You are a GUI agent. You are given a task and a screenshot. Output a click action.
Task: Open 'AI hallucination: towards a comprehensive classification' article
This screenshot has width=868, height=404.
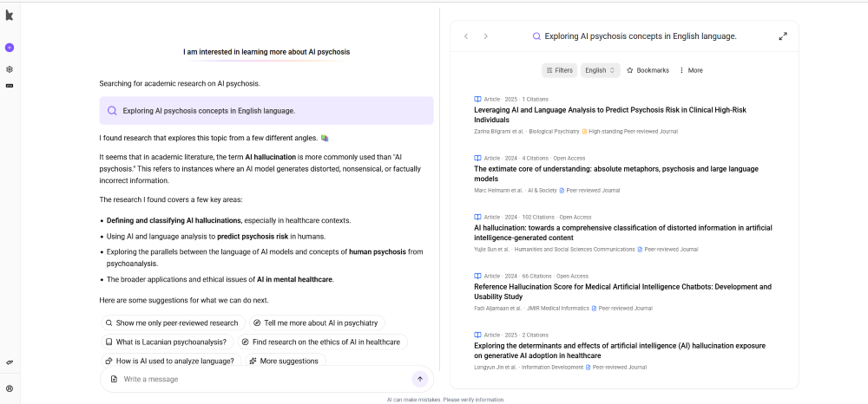coord(622,232)
